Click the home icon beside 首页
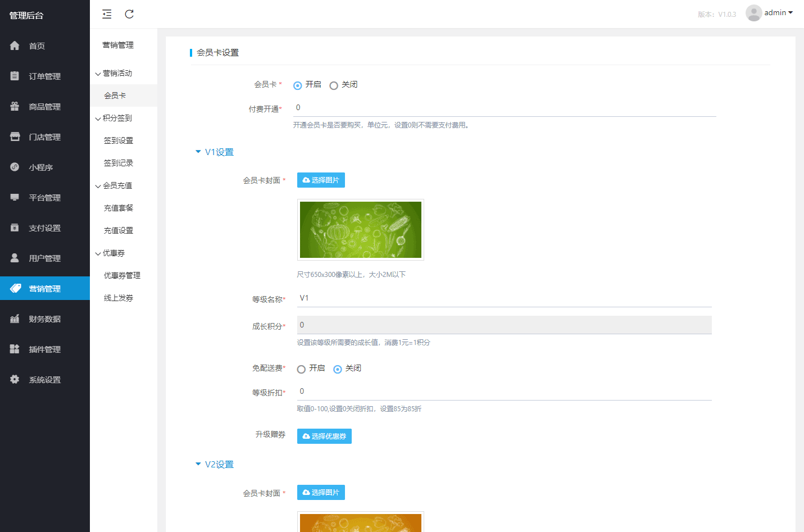The image size is (804, 532). tap(15, 46)
